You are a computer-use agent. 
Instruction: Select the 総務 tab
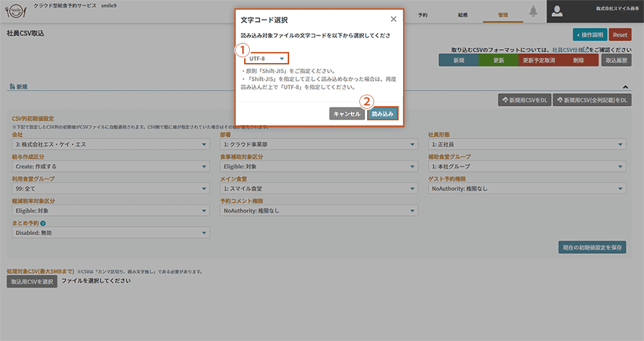pos(462,14)
